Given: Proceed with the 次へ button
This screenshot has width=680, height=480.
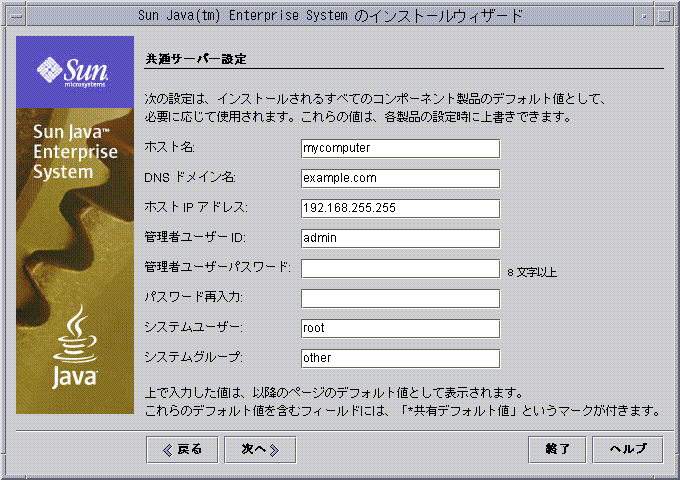Looking at the screenshot, I should click(x=260, y=450).
